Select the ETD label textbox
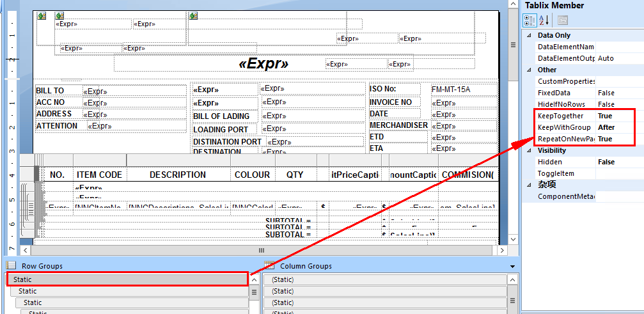 (x=398, y=137)
